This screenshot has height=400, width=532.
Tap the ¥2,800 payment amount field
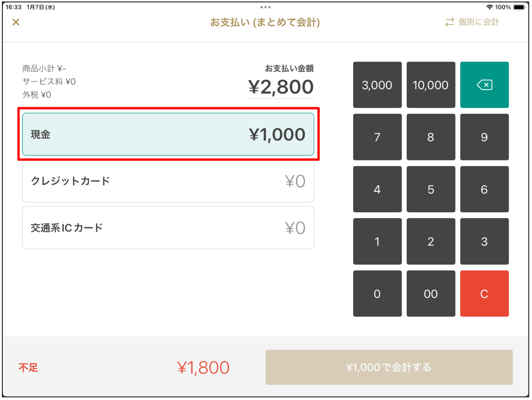click(x=281, y=86)
